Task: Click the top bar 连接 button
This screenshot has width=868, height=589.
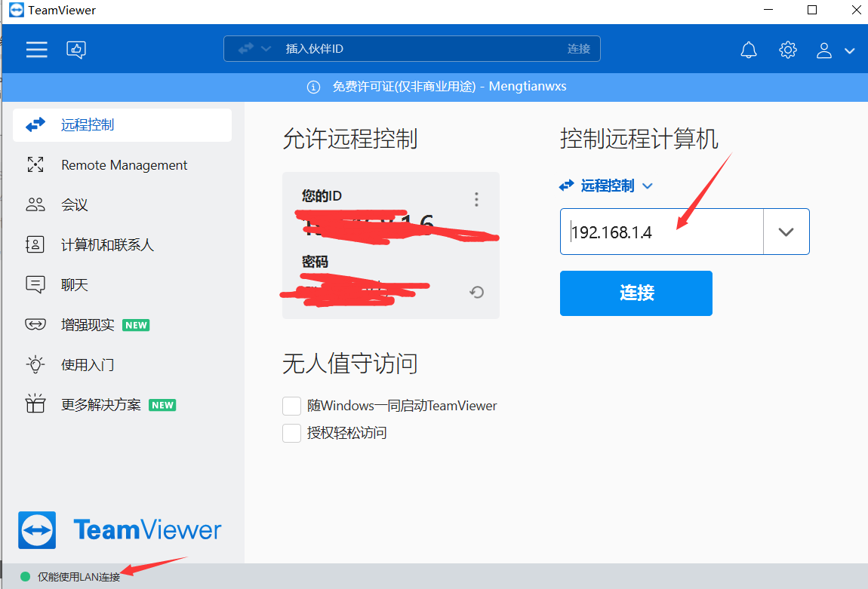Action: point(579,49)
